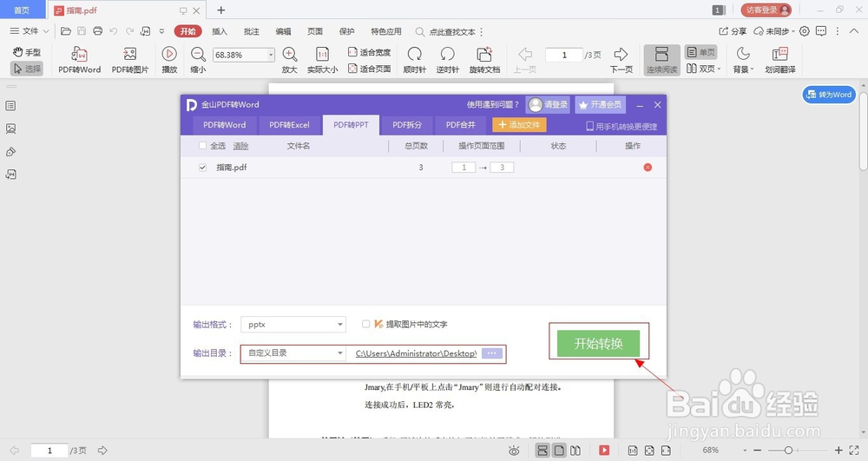Toggle double page view in status bar

click(575, 451)
